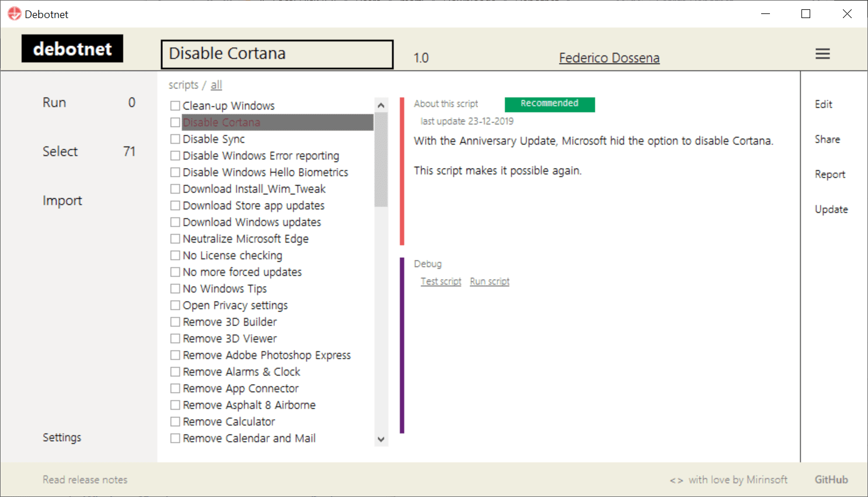Select Neutralize Microsoft Edge row text
This screenshot has height=497, width=868.
click(x=246, y=239)
